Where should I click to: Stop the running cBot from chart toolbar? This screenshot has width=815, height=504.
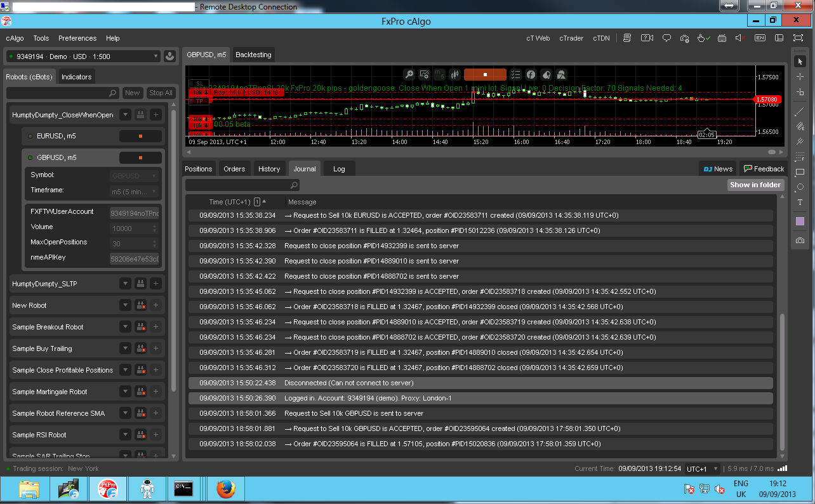[x=485, y=74]
